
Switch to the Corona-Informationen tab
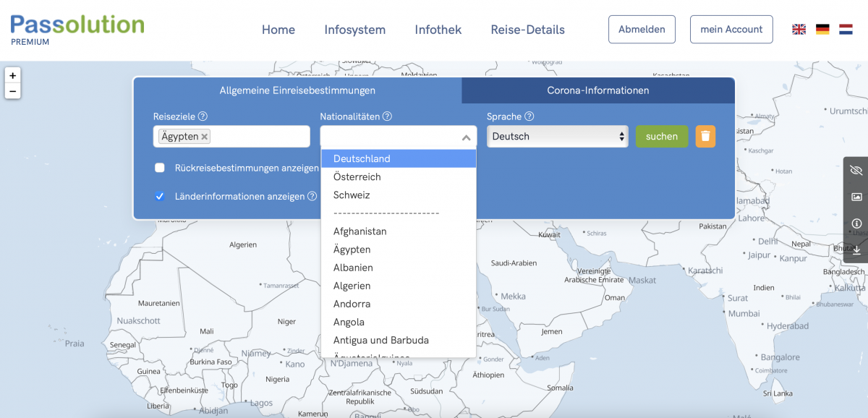click(597, 90)
